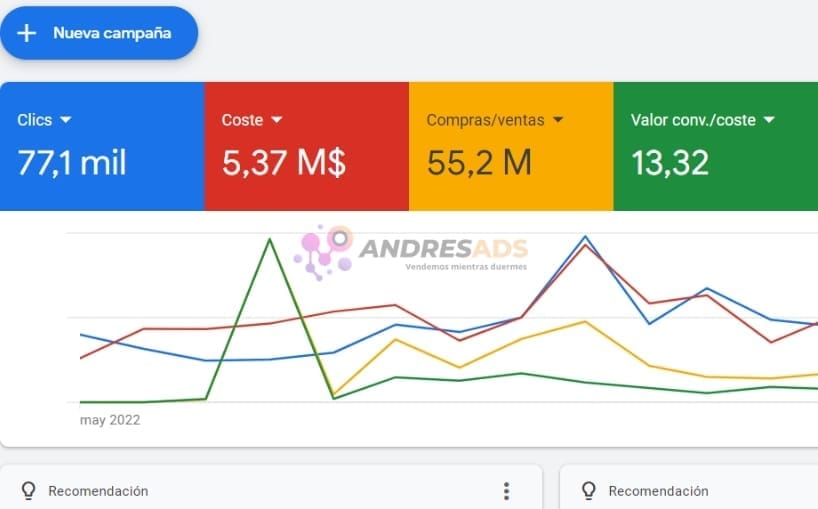Open the Clics metric dropdown arrow

tap(65, 120)
